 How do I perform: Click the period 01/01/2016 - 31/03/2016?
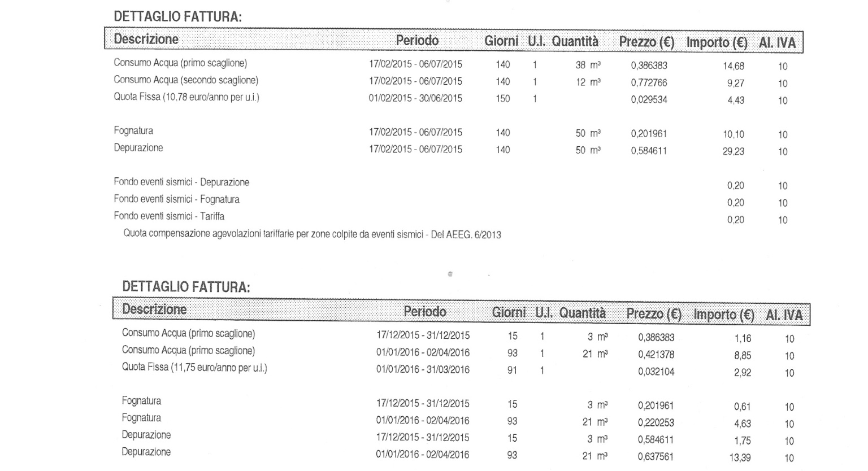click(423, 370)
